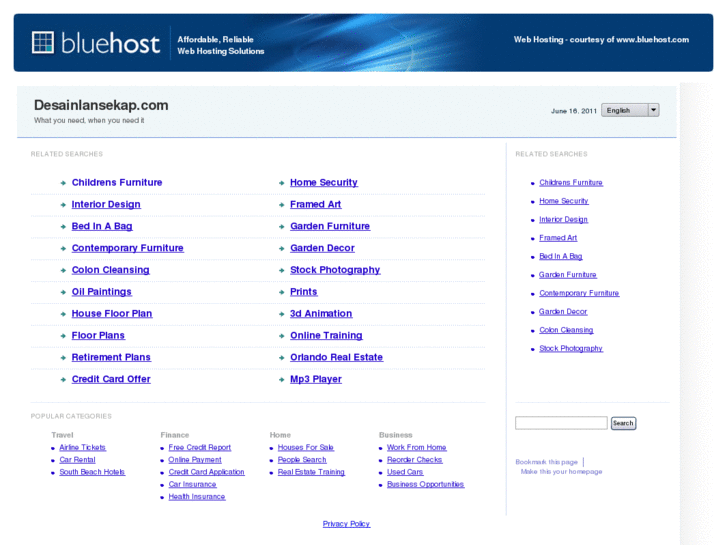The height and width of the screenshot is (545, 727).
Task: Click the bluehost wordmark in the banner
Action: pyautogui.click(x=110, y=43)
